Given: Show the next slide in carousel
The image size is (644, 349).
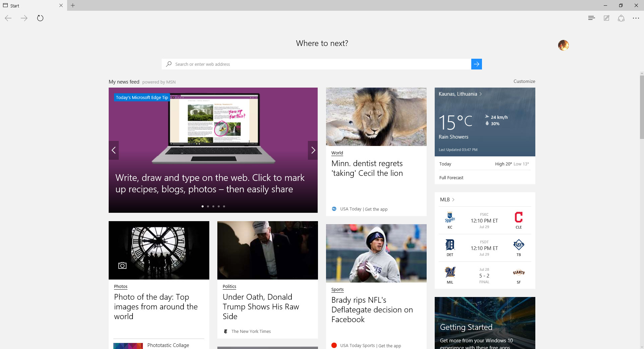Looking at the screenshot, I should pyautogui.click(x=313, y=150).
